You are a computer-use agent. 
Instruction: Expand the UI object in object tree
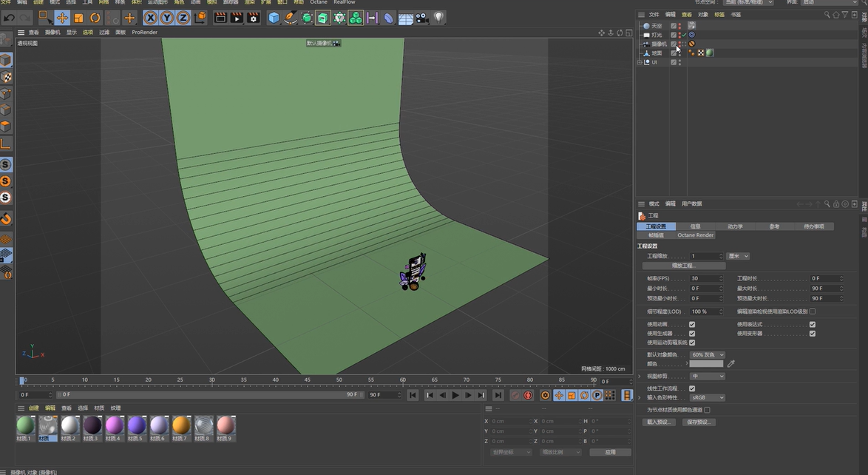point(640,62)
